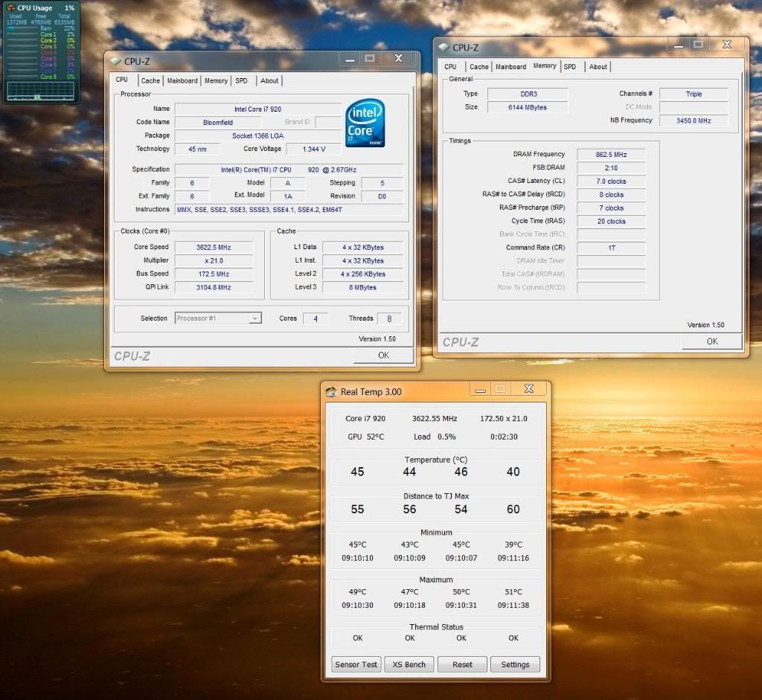Click the Code Name value 'Bloomfield'
The width and height of the screenshot is (762, 700).
pyautogui.click(x=218, y=123)
